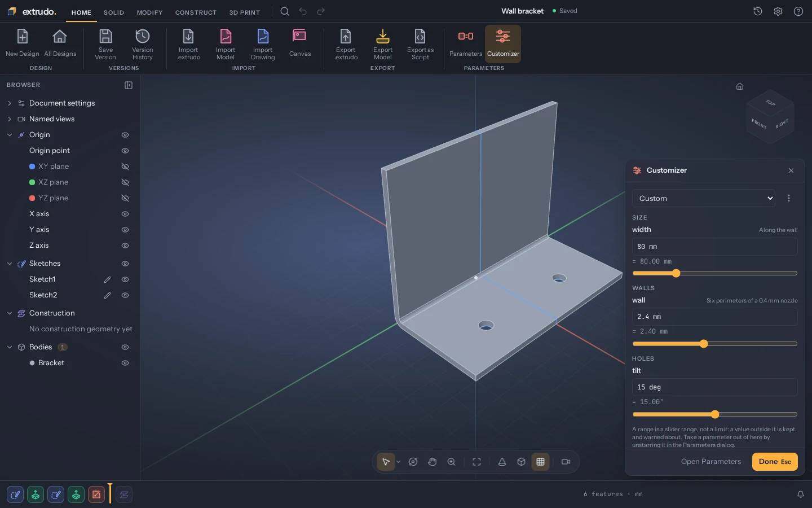Open the Parameters dialog from the ribbon

click(x=466, y=43)
